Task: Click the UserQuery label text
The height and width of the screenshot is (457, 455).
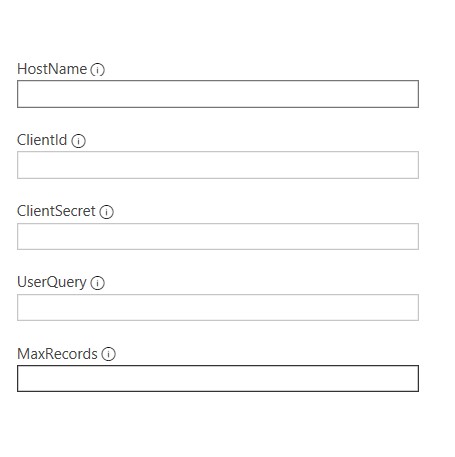Action: 52,282
